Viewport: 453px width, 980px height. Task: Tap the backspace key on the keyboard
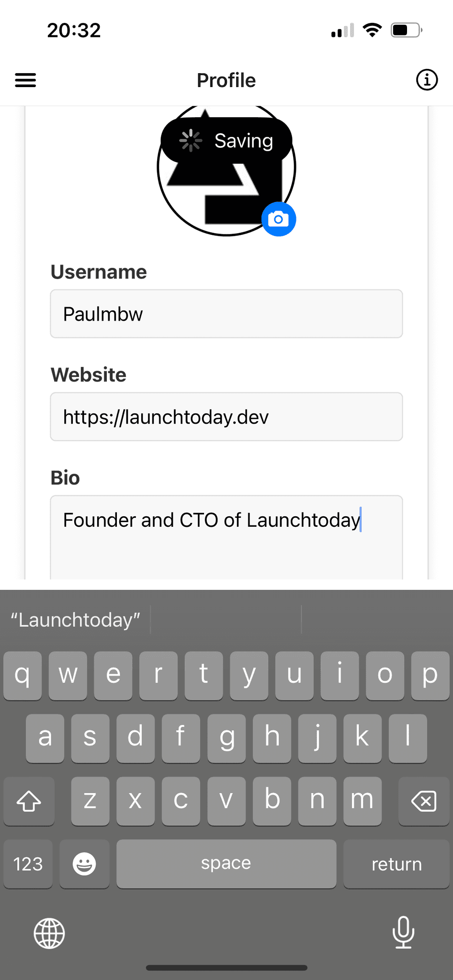point(424,802)
